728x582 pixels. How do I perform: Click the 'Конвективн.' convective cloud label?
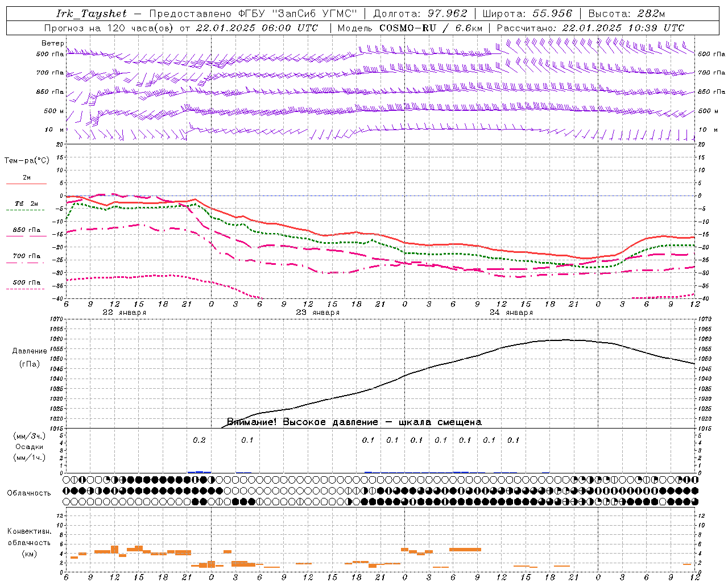click(x=29, y=531)
